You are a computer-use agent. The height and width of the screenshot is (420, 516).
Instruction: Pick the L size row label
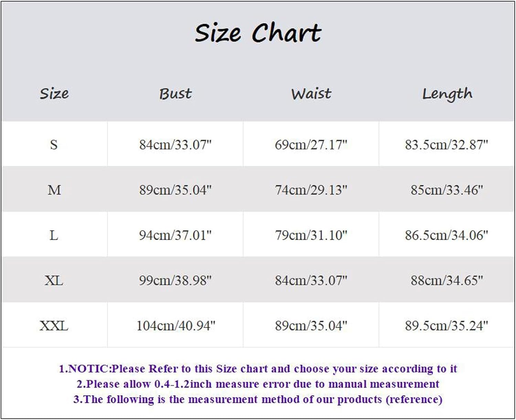[54, 235]
